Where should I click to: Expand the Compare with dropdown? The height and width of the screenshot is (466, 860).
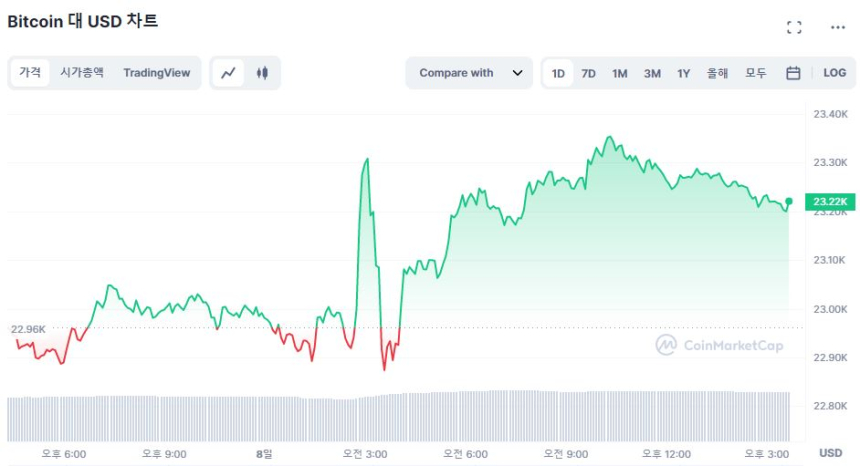tap(469, 73)
